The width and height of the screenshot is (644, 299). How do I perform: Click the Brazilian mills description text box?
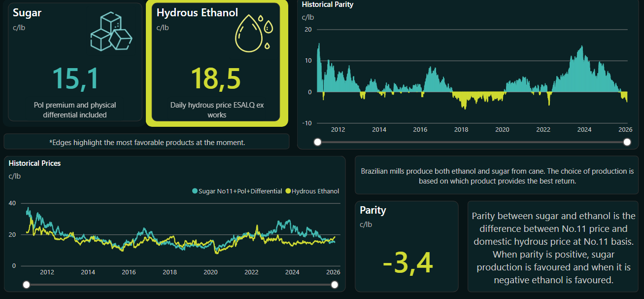(497, 176)
